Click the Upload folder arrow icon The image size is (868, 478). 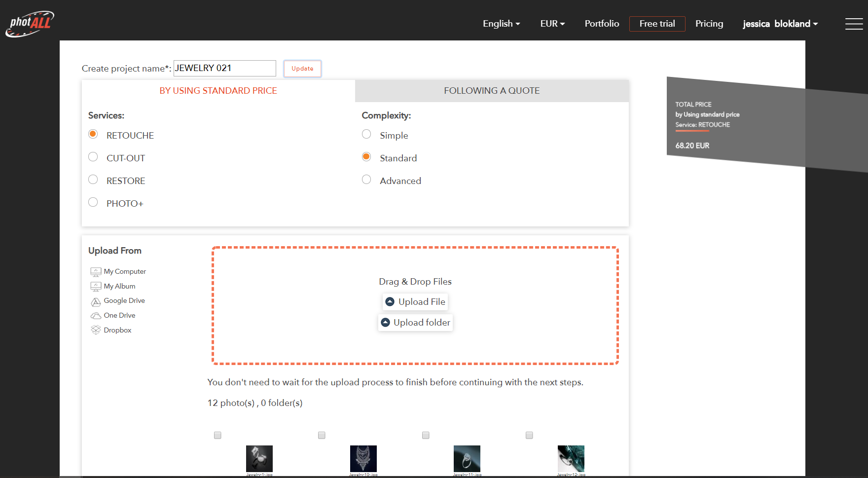click(386, 323)
